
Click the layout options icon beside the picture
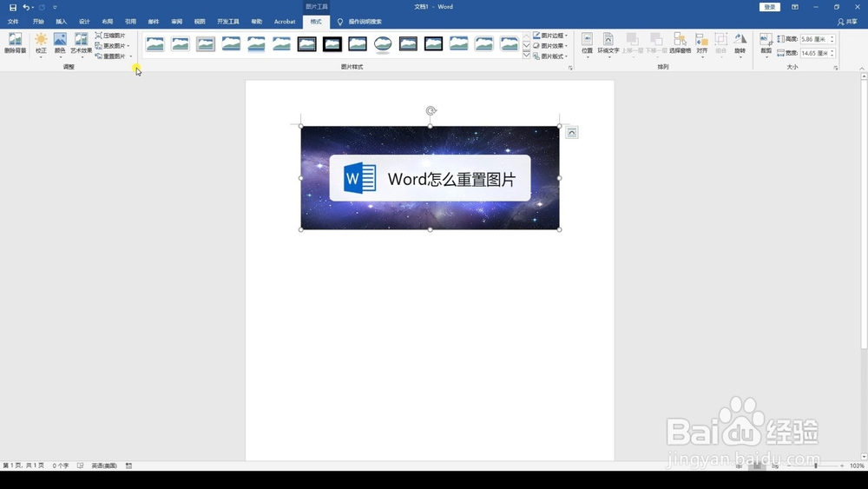click(572, 132)
